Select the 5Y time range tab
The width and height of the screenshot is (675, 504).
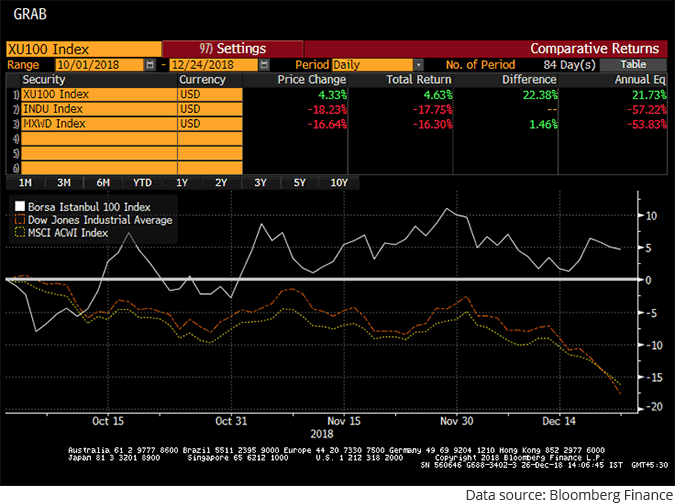(x=300, y=183)
